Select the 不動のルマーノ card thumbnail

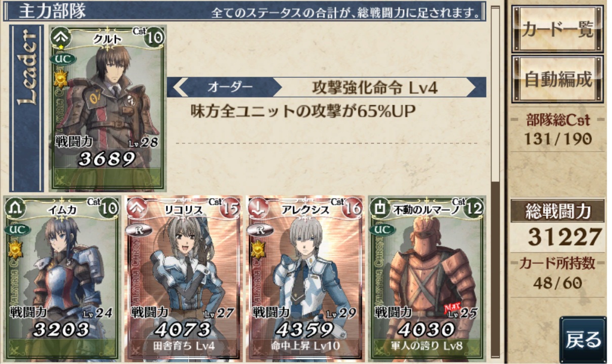click(x=426, y=279)
